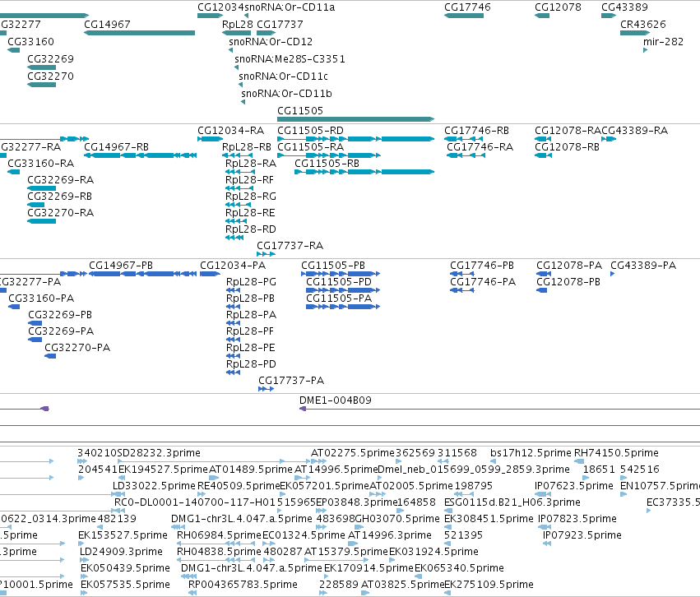Click CDS CG12078-PA label
The image size is (700, 597).
569,266
